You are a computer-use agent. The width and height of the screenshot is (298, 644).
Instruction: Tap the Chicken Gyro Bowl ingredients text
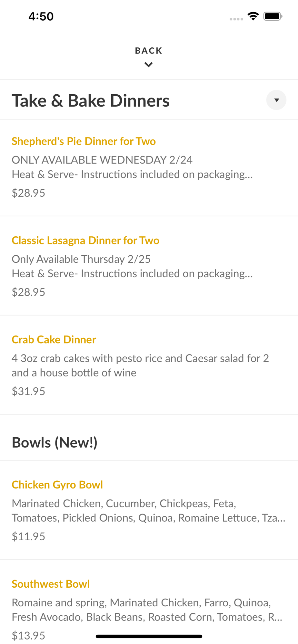pos(148,511)
